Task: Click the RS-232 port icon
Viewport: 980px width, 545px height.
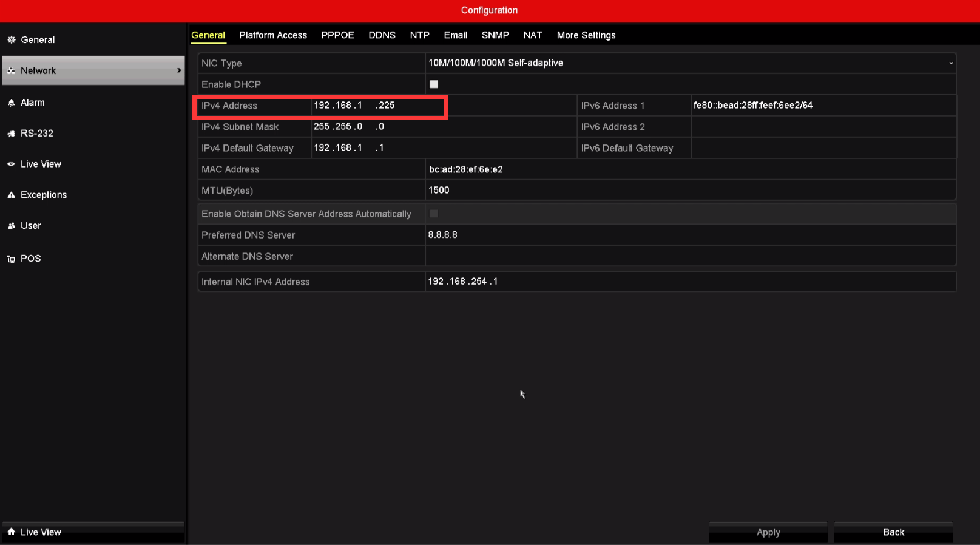Action: pyautogui.click(x=12, y=134)
